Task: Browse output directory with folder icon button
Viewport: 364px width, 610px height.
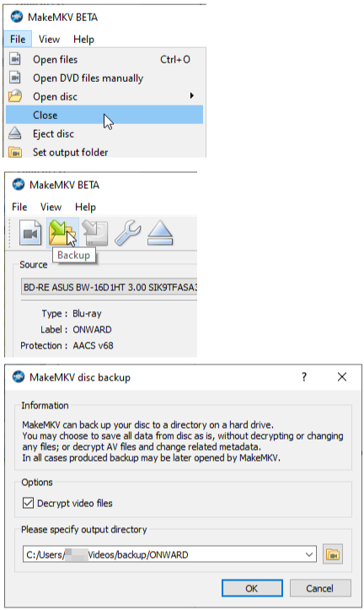Action: [333, 554]
